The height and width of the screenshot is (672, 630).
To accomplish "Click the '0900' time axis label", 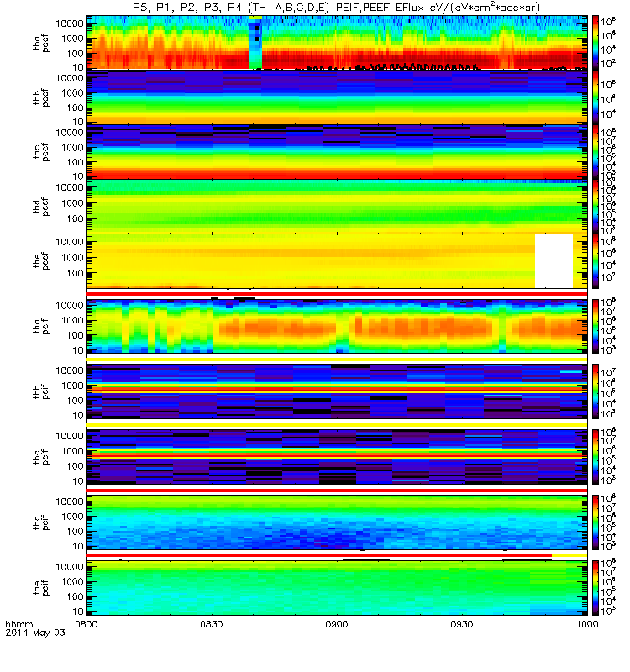I will point(337,624).
